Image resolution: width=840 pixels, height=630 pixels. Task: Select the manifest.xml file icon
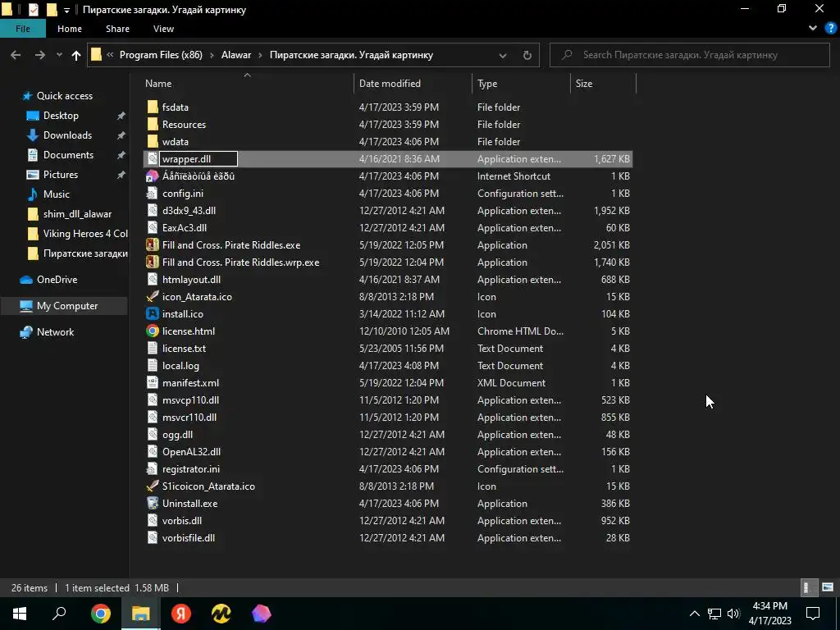[153, 382]
